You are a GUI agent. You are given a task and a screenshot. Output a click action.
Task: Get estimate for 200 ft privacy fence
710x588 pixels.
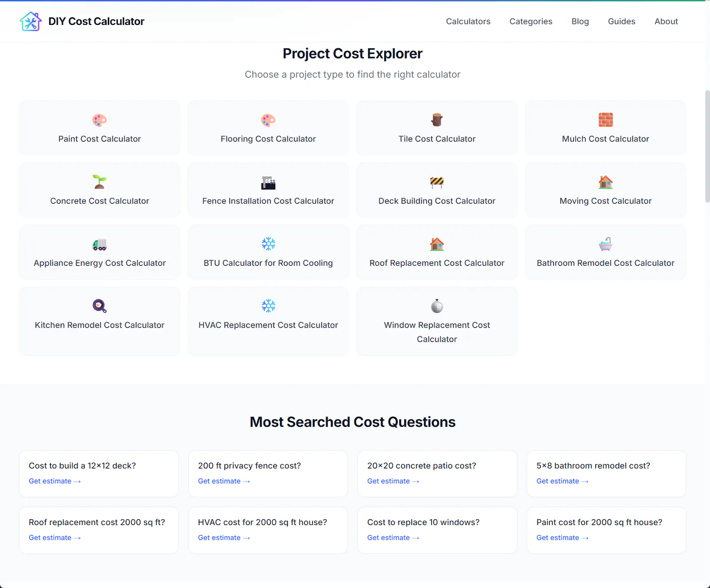tap(224, 481)
